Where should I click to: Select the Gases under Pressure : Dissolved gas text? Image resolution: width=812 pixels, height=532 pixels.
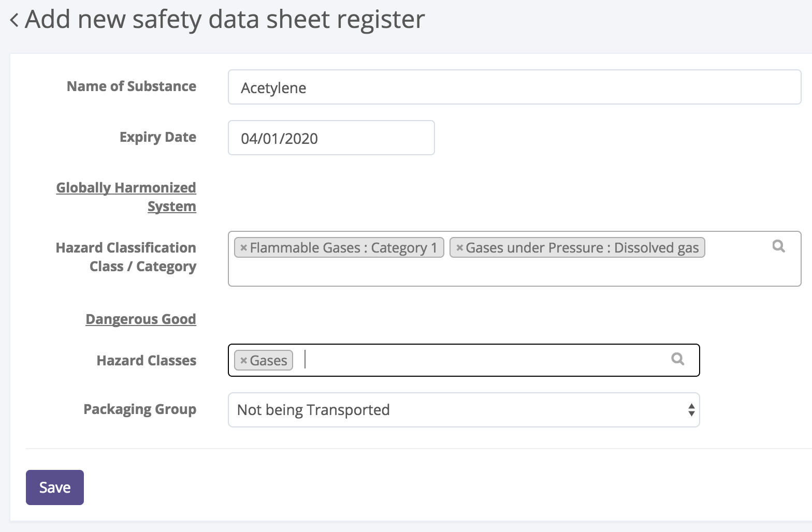(x=582, y=248)
